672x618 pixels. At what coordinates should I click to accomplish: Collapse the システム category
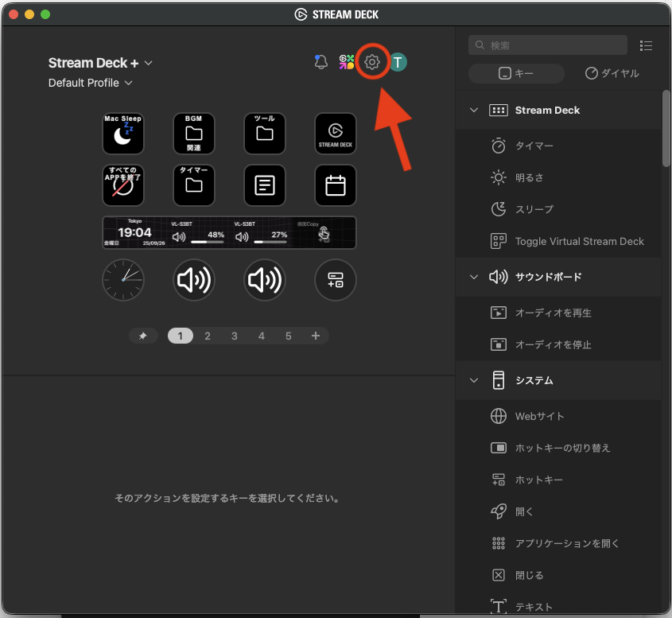(x=473, y=380)
